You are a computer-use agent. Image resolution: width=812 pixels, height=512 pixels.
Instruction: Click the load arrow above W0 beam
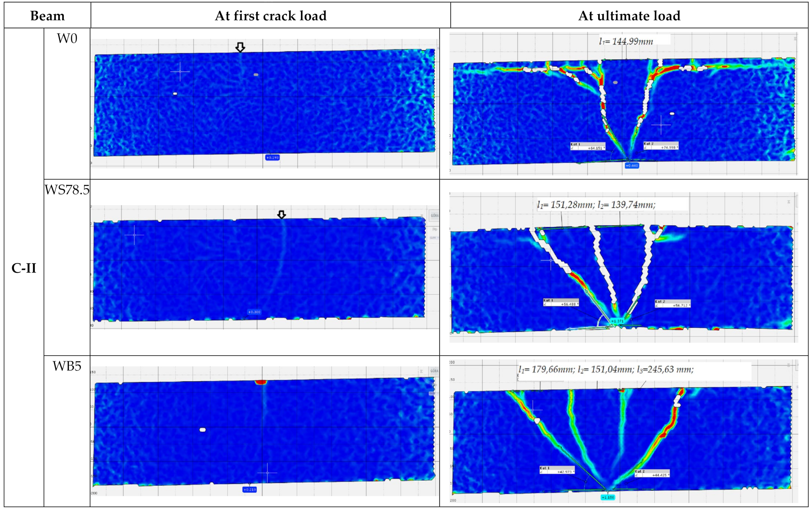(x=240, y=47)
